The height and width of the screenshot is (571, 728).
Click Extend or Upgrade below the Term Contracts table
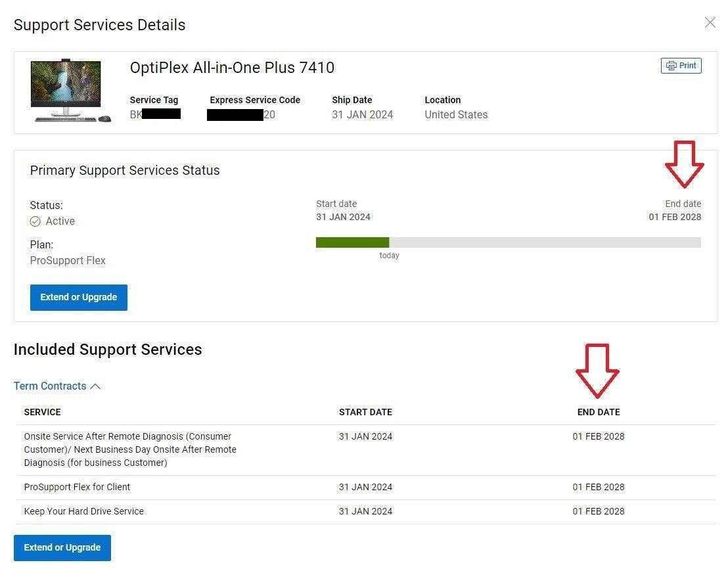tap(62, 547)
